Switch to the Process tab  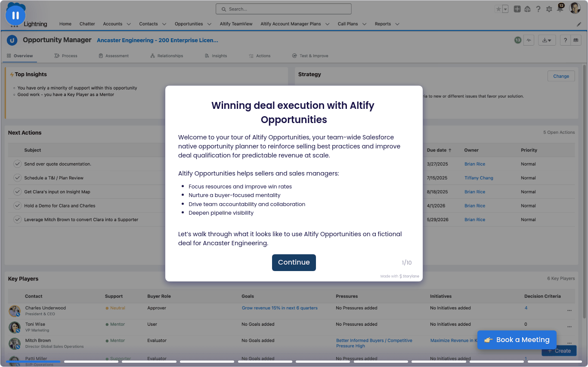pyautogui.click(x=66, y=56)
